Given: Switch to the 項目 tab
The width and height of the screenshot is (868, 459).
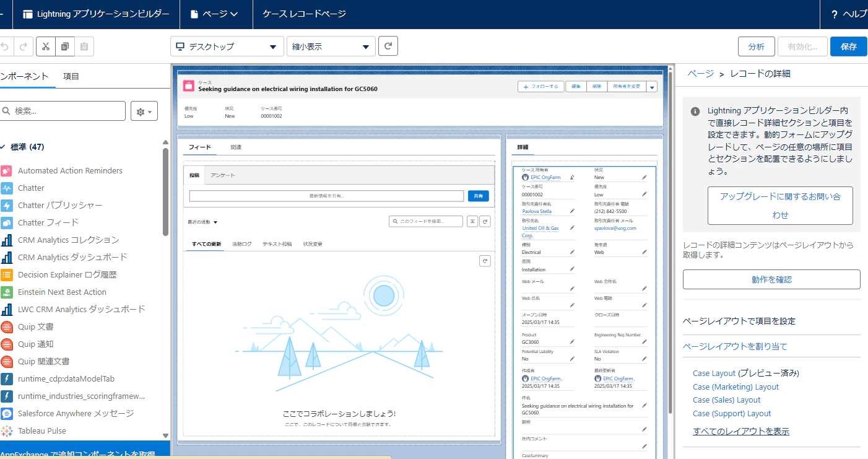Looking at the screenshot, I should pos(71,76).
